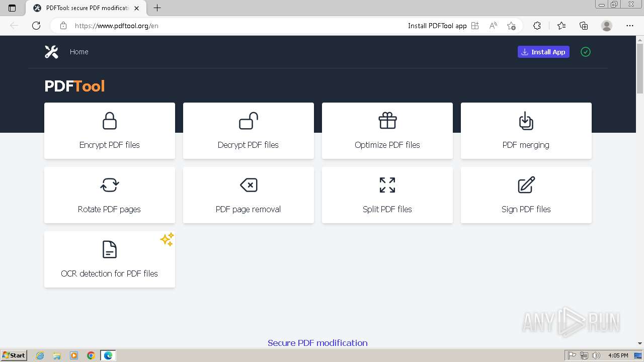Close the PDFTool browser tab
Screen dimensions: 644x362
click(137, 8)
